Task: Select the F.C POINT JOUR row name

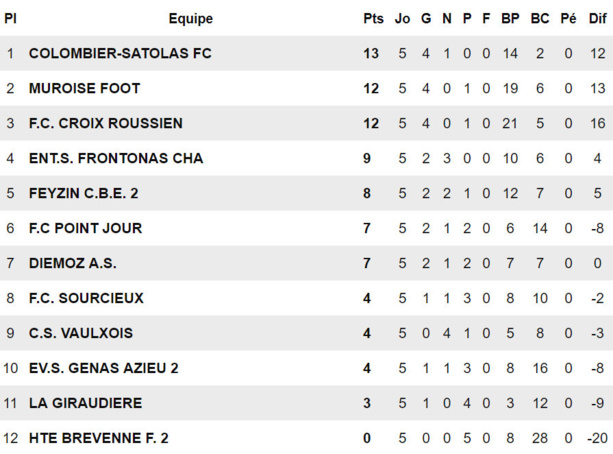Action: coord(85,228)
